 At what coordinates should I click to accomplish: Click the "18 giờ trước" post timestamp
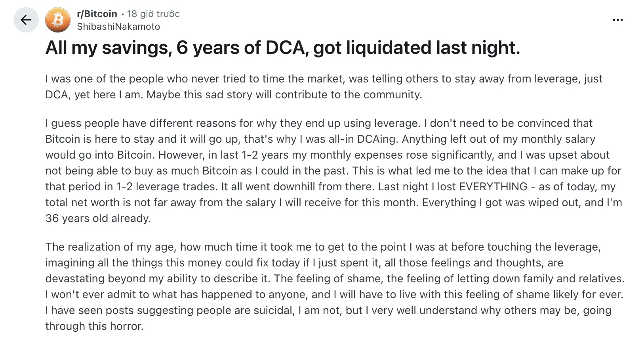(153, 14)
